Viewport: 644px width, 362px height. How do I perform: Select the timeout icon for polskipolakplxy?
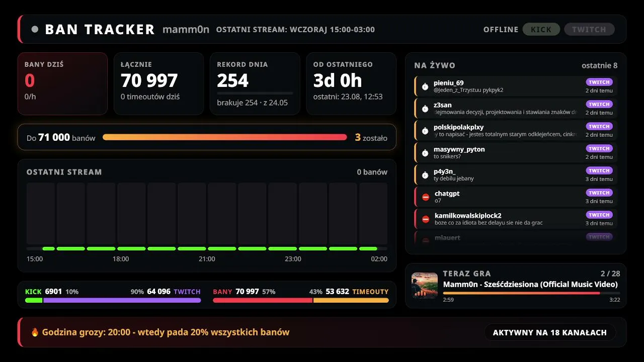tap(425, 131)
